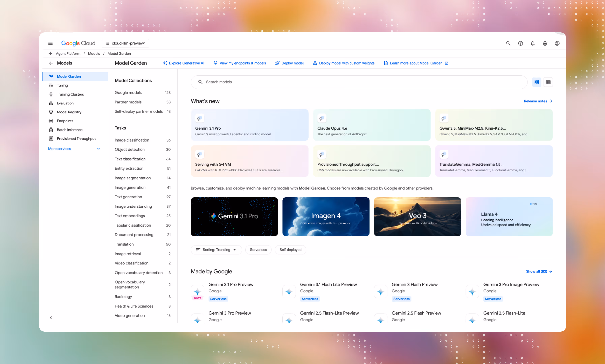This screenshot has width=605, height=364.
Task: Open the header search icon
Action: [508, 43]
